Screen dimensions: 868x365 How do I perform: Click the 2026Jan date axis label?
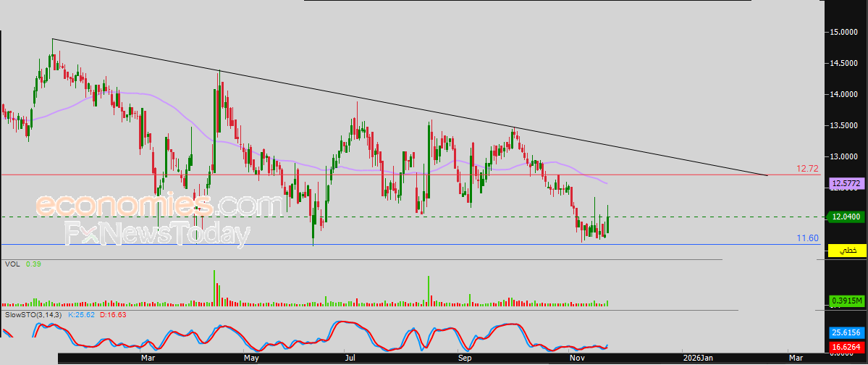click(699, 358)
